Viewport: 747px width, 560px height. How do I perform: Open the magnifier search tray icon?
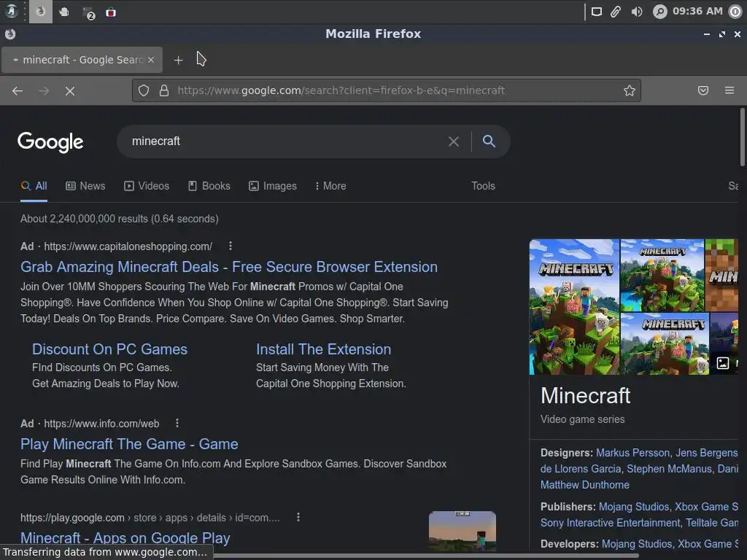[x=659, y=12]
